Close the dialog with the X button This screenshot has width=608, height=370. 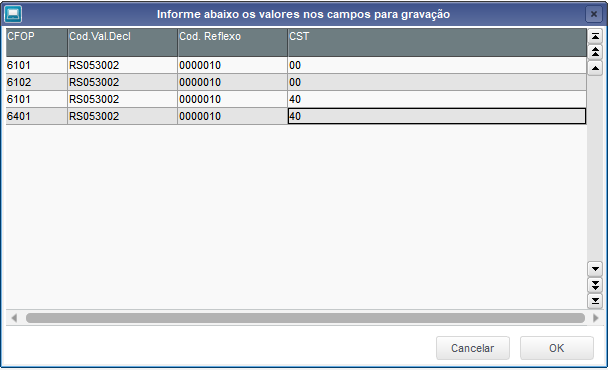tap(594, 14)
